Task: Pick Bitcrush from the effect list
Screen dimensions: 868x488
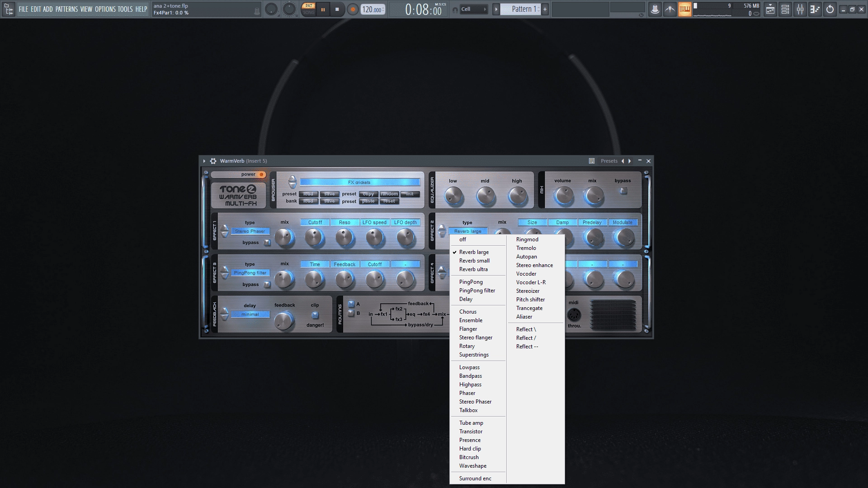Action: tap(478, 457)
